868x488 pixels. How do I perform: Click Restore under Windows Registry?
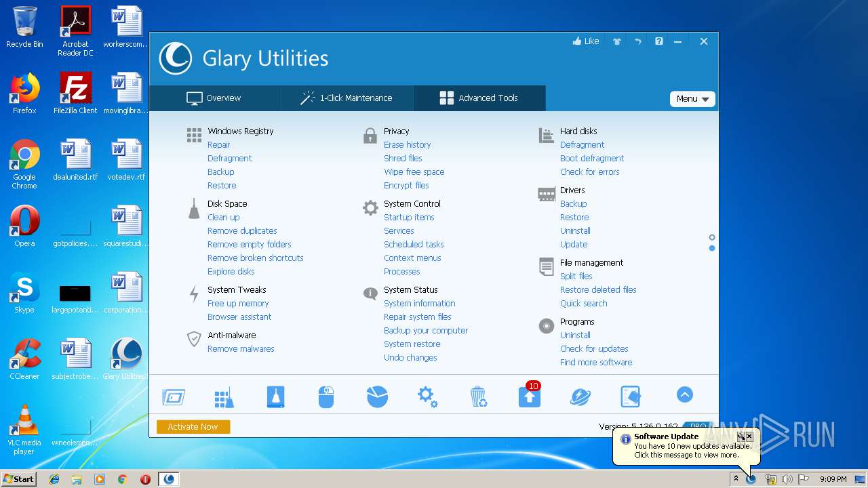tap(222, 186)
